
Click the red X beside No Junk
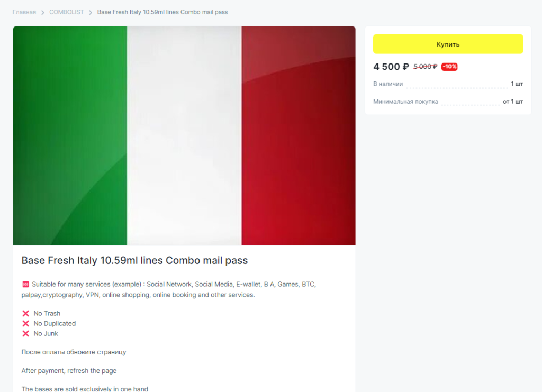coord(25,333)
